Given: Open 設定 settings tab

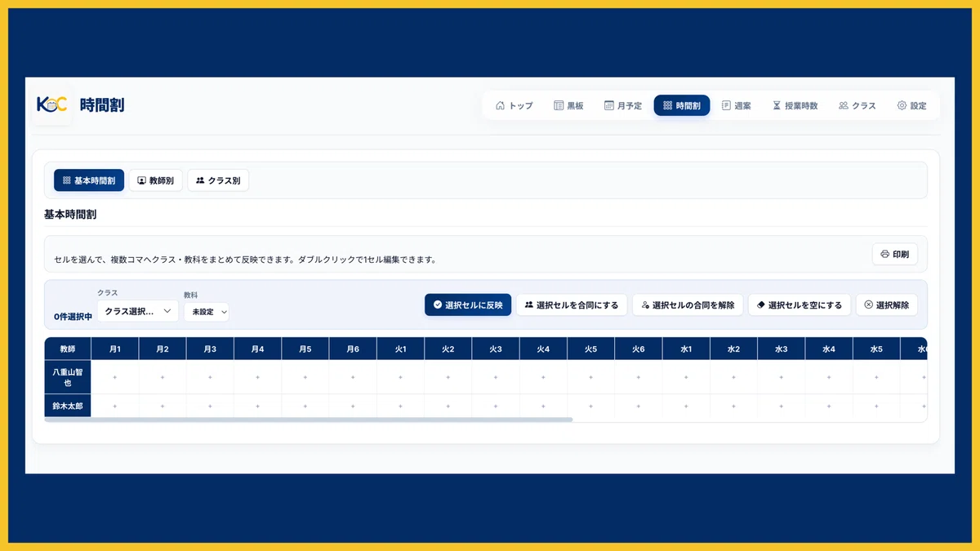Looking at the screenshot, I should (911, 105).
